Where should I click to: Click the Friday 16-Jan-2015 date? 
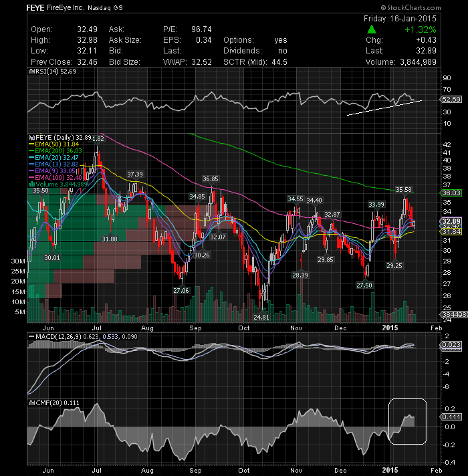(x=400, y=19)
